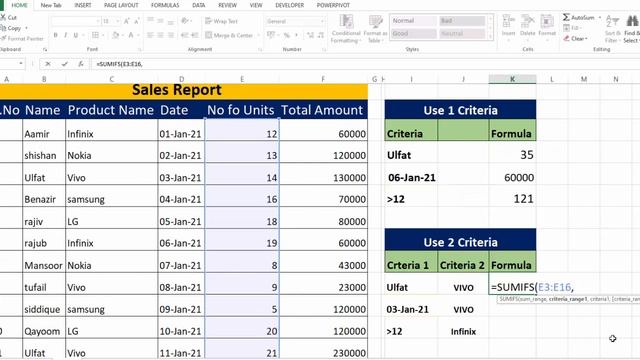
Task: Click Increase Decimal icon
Action: [x=310, y=35]
